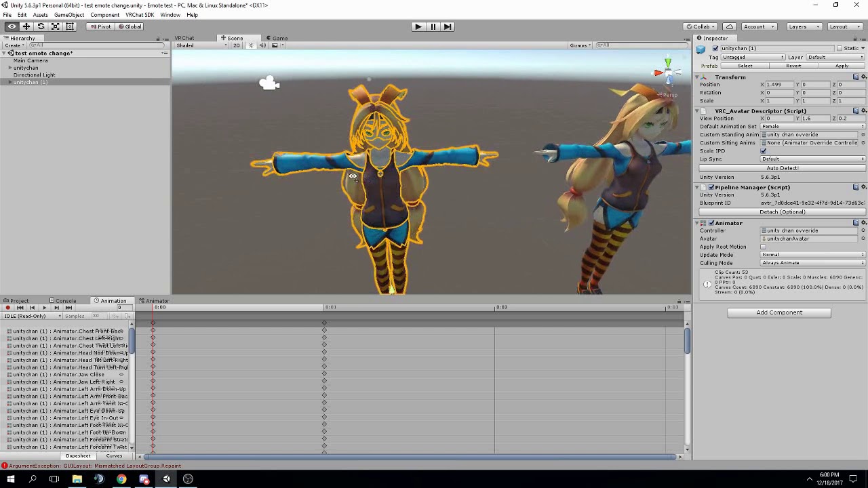Open the GameObject menu
868x488 pixels.
(x=68, y=15)
